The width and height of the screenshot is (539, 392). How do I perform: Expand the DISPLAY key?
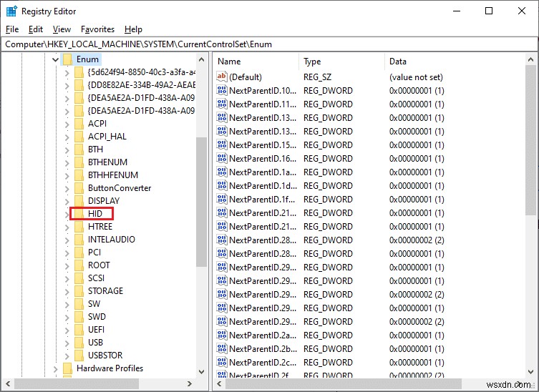tap(67, 201)
